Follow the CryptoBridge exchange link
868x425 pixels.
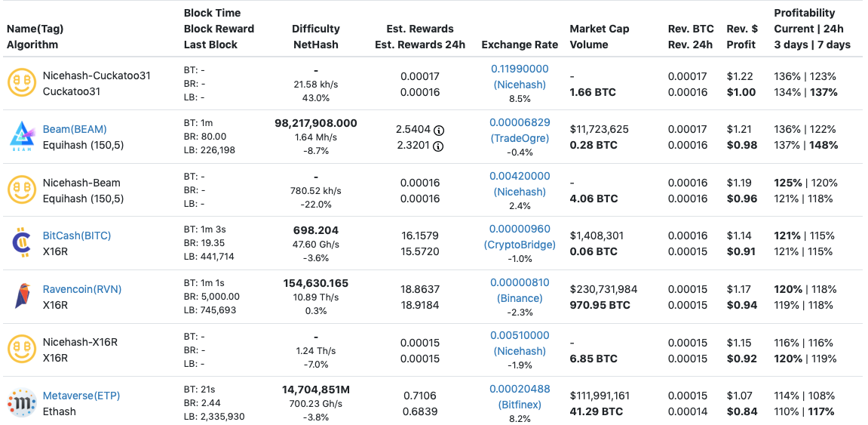coord(520,245)
